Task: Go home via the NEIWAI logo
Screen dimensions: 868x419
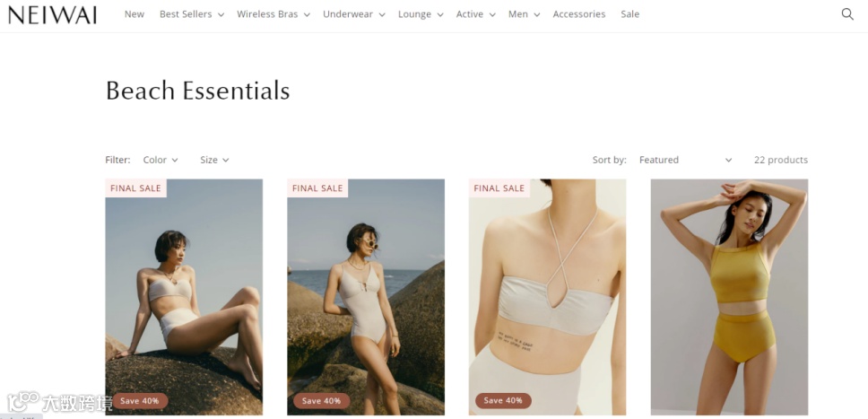Action: (53, 14)
